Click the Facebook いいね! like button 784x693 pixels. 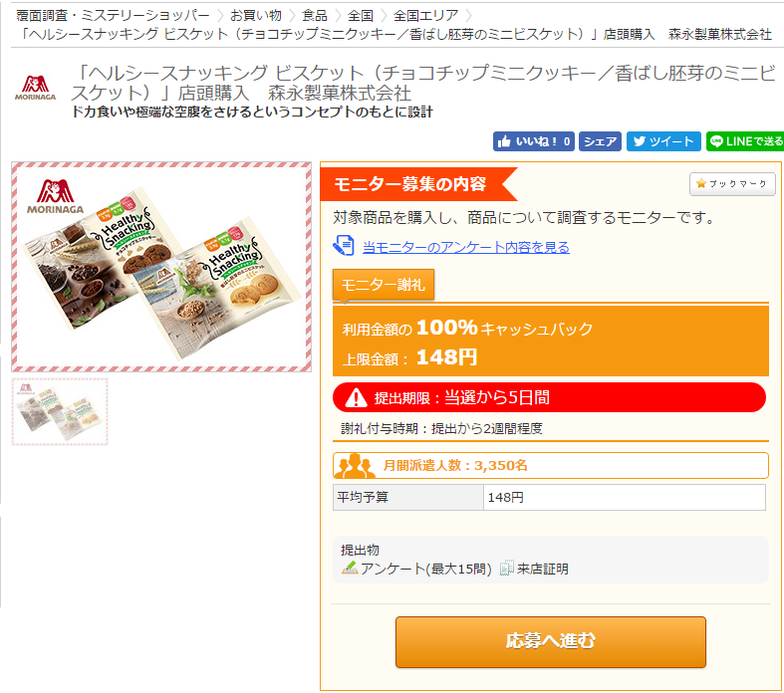point(534,141)
